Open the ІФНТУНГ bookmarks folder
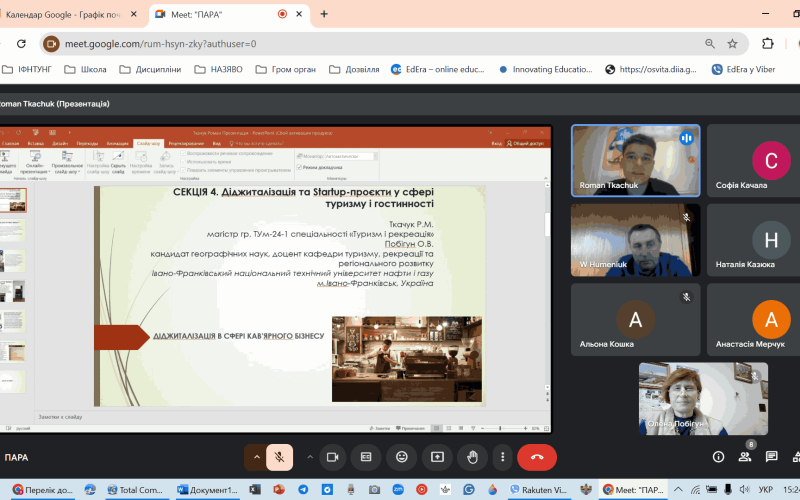This screenshot has width=800, height=500. tap(27, 69)
